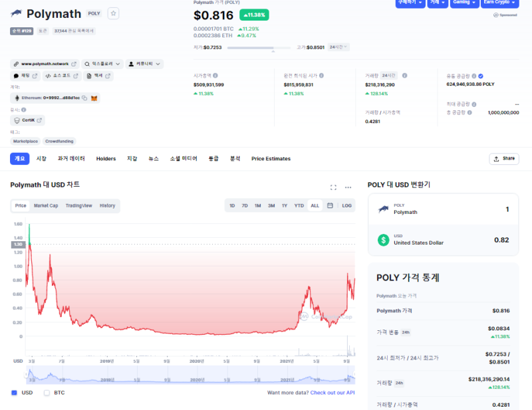Screen dimensions: 532x410
Task: Set chart range to ALL
Action: (x=315, y=206)
